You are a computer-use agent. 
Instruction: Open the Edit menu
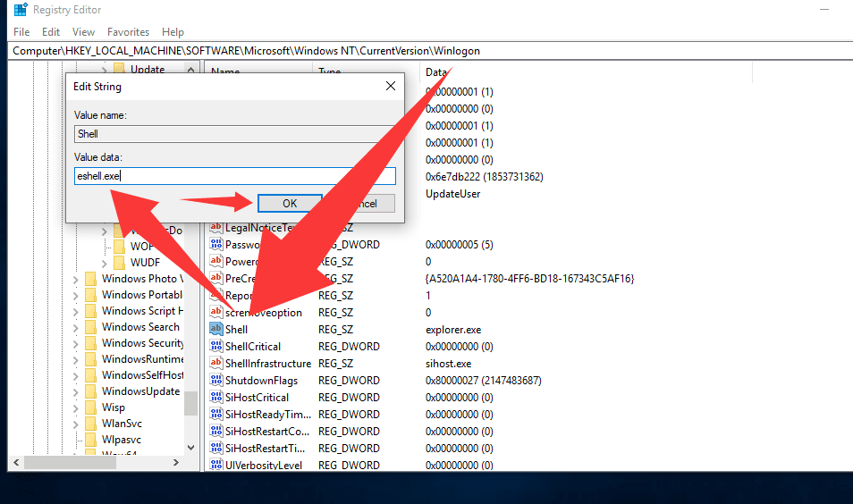tap(51, 32)
